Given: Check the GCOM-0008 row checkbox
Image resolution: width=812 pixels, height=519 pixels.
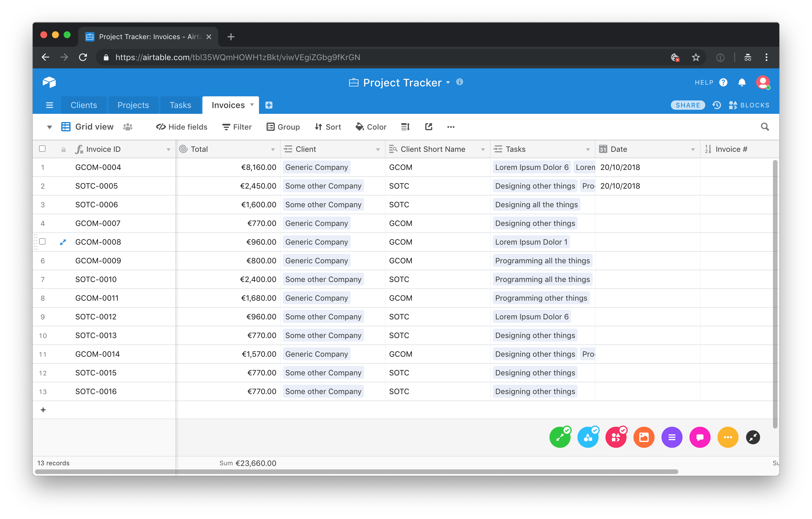Looking at the screenshot, I should coord(43,242).
